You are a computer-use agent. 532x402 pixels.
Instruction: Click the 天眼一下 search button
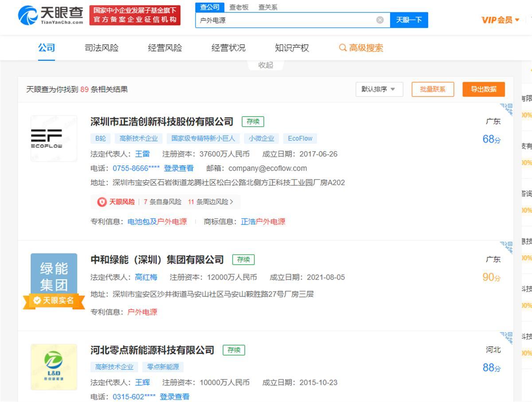tap(409, 20)
